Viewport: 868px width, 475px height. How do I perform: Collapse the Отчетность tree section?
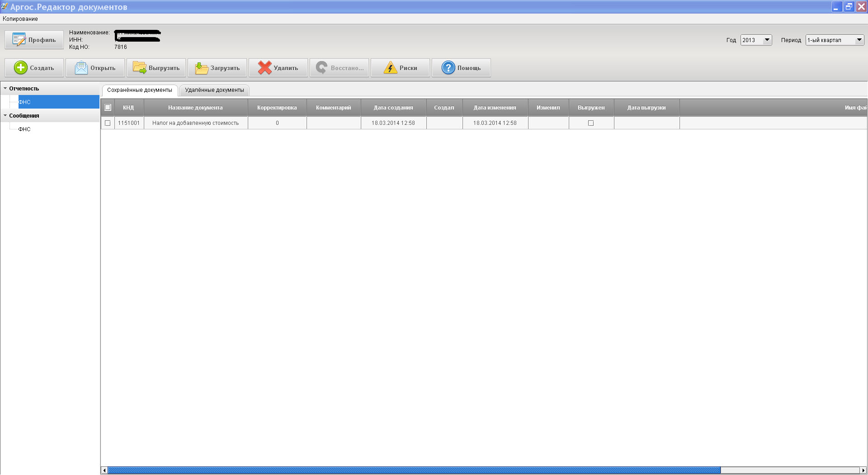5,89
